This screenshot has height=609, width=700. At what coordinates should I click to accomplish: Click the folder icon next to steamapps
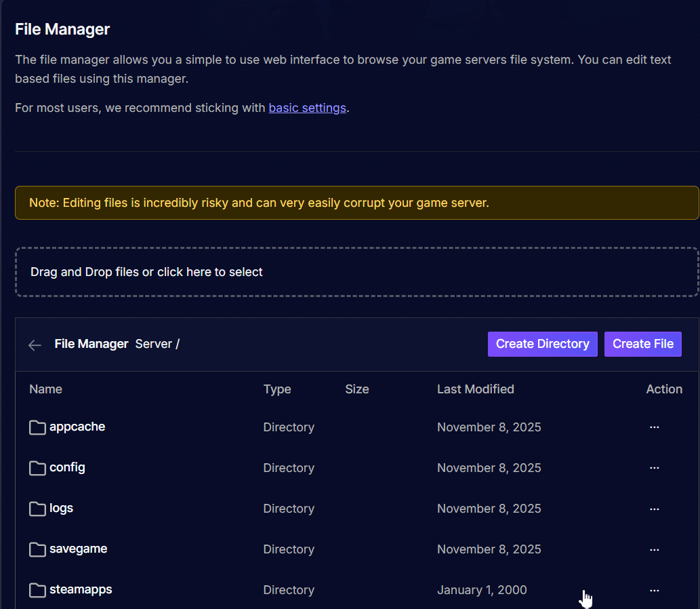37,589
